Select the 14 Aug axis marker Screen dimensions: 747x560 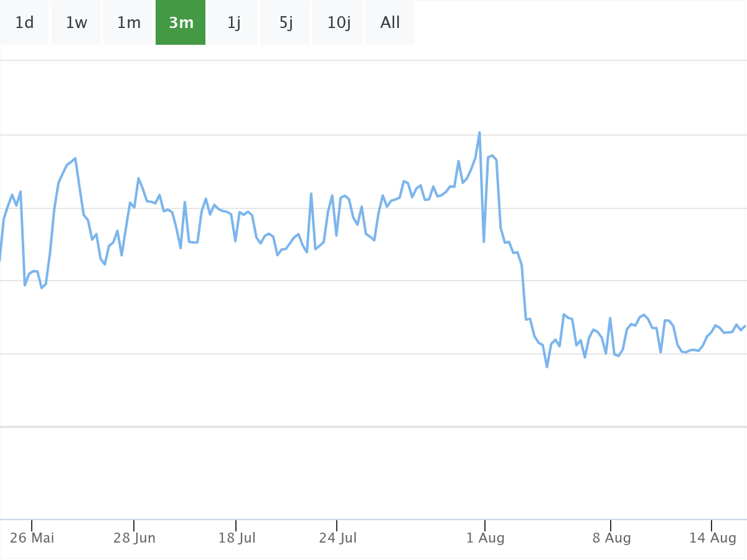pos(713,538)
